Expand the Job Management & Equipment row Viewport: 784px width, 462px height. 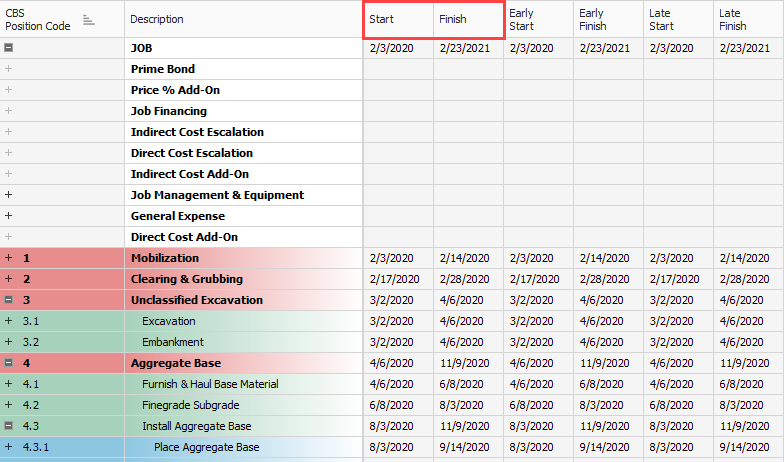[9, 195]
